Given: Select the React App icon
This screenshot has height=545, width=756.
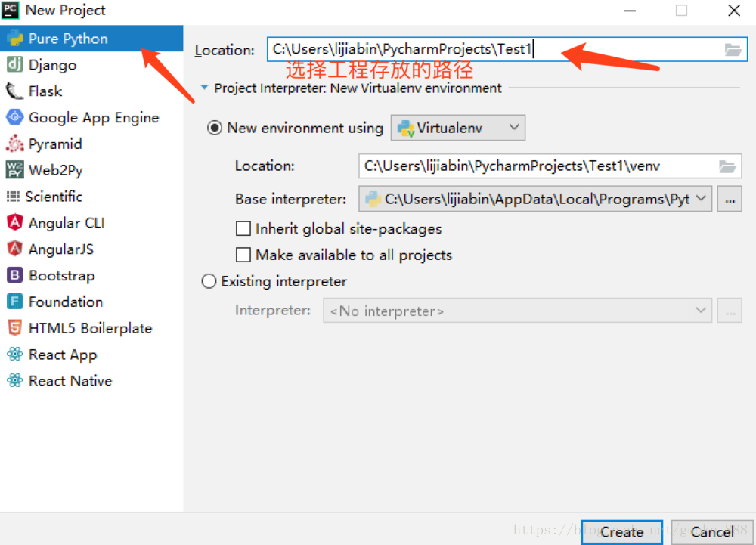Looking at the screenshot, I should tap(14, 355).
